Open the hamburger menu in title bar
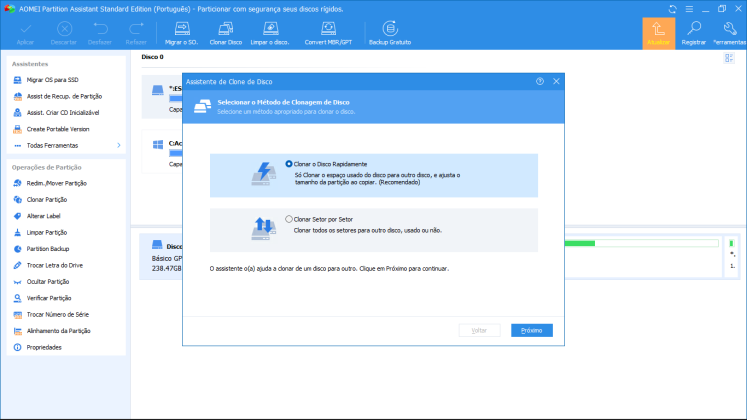Image resolution: width=747 pixels, height=420 pixels. [689, 9]
